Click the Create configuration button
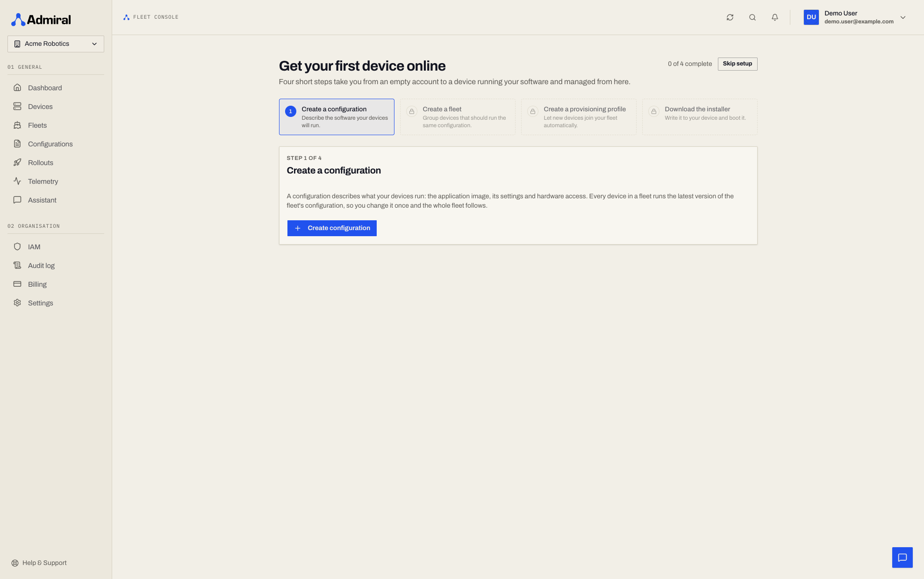This screenshot has width=924, height=579. 332,228
